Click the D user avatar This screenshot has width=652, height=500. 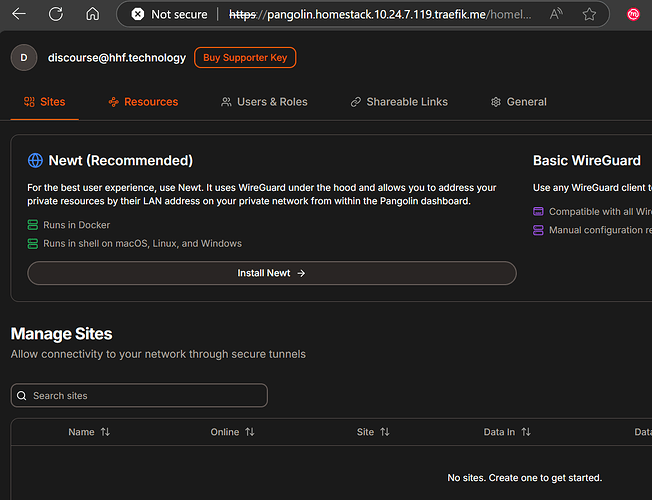(24, 57)
